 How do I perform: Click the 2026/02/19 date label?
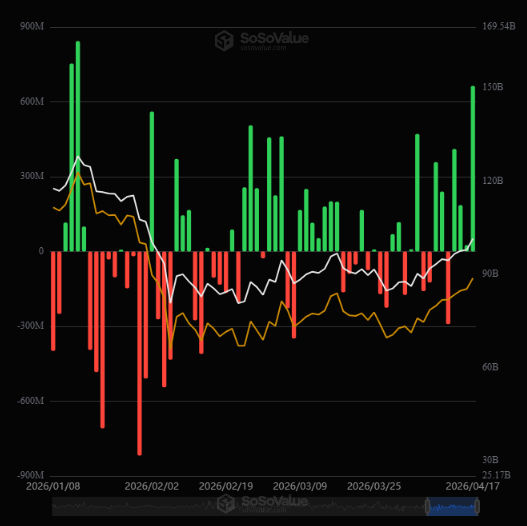(x=226, y=486)
